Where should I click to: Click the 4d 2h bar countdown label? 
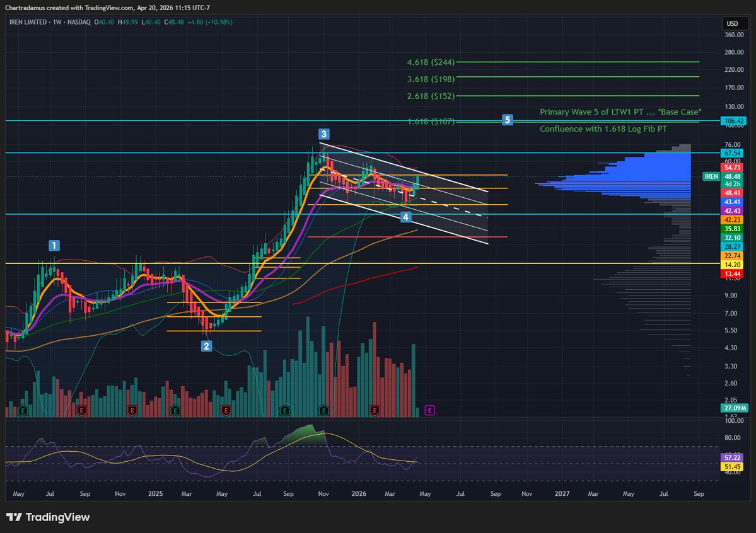point(733,184)
